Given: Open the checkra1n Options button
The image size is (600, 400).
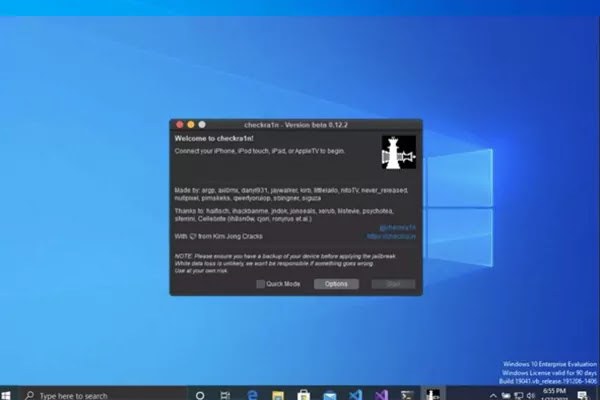Looking at the screenshot, I should pyautogui.click(x=336, y=284).
